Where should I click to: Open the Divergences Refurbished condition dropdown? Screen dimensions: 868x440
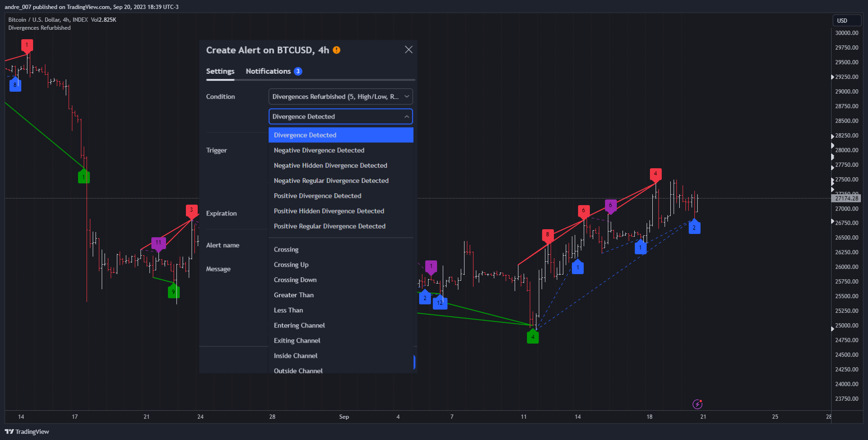tap(341, 96)
